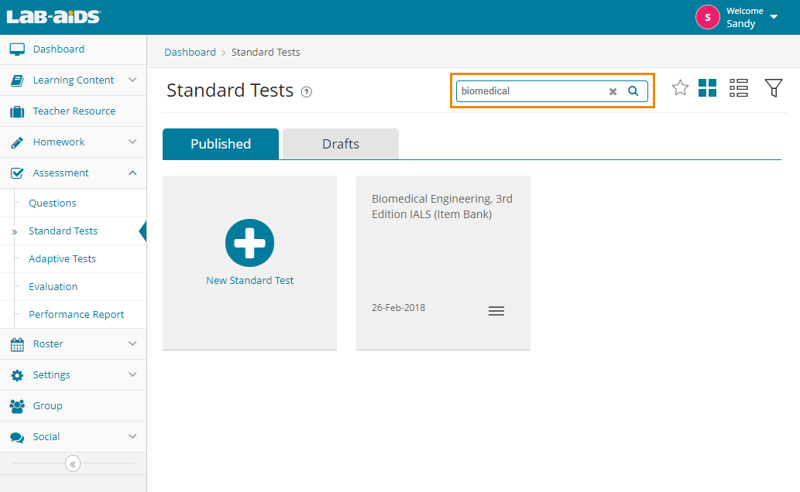The image size is (800, 492).
Task: Expand the Learning Content menu
Action: [132, 80]
